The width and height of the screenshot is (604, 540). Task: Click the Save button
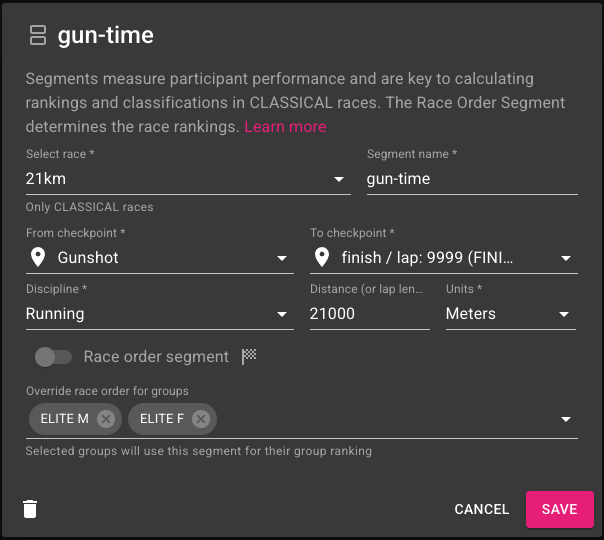pos(560,509)
